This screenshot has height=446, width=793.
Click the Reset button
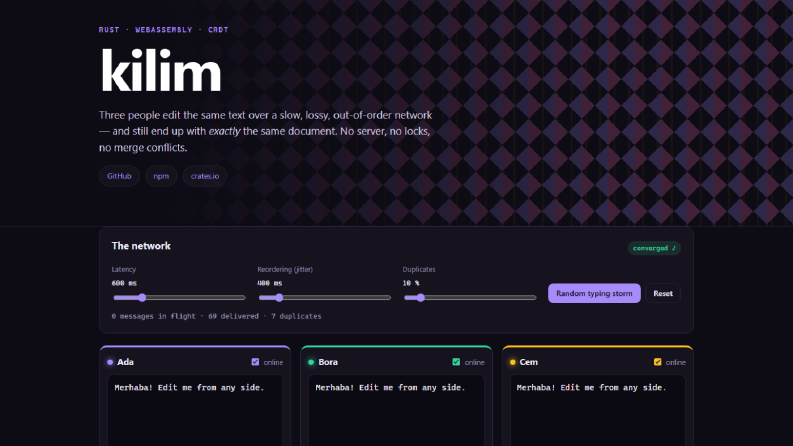coord(663,293)
